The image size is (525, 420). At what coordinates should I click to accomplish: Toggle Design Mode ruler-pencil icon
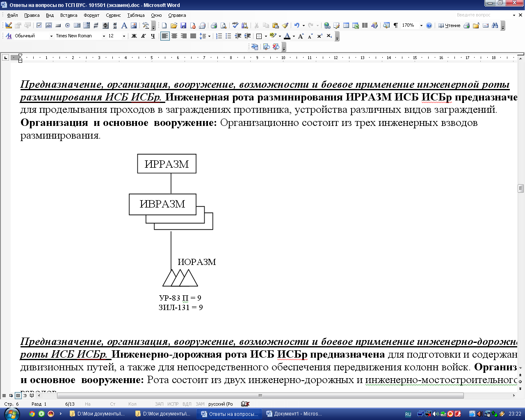pyautogui.click(x=9, y=25)
